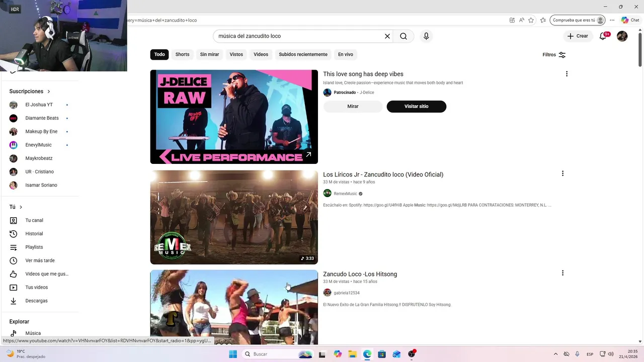Select the Shorts filter chip
This screenshot has height=362, width=644.
(182, 54)
